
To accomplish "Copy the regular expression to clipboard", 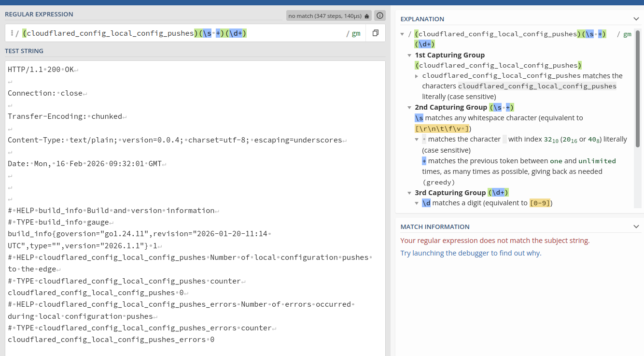I will click(375, 33).
